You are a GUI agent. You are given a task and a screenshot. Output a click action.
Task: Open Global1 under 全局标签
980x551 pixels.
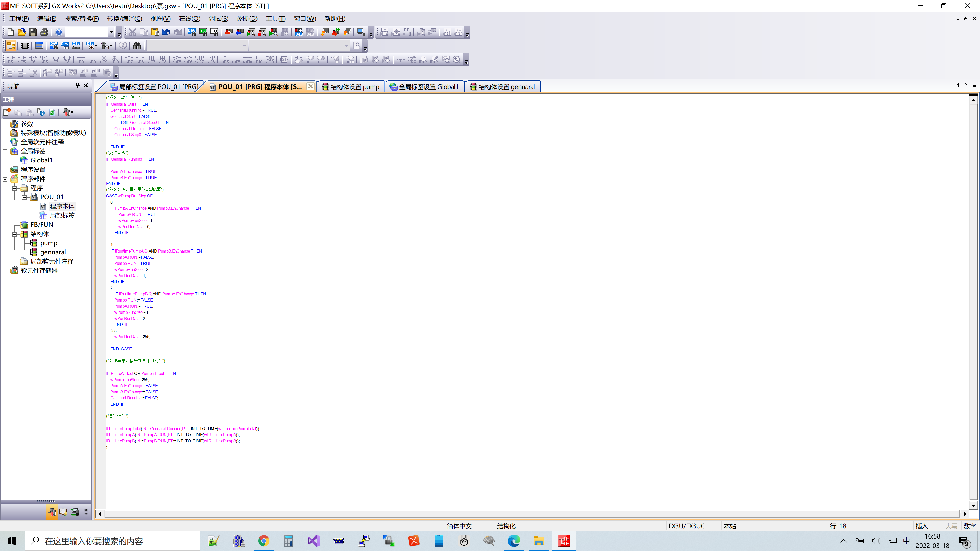click(x=41, y=160)
